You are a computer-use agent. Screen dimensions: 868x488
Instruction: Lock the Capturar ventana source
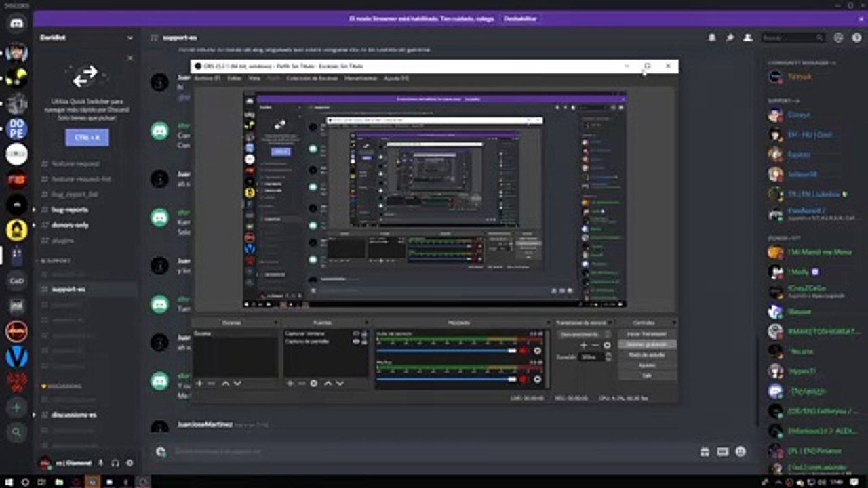tap(363, 334)
